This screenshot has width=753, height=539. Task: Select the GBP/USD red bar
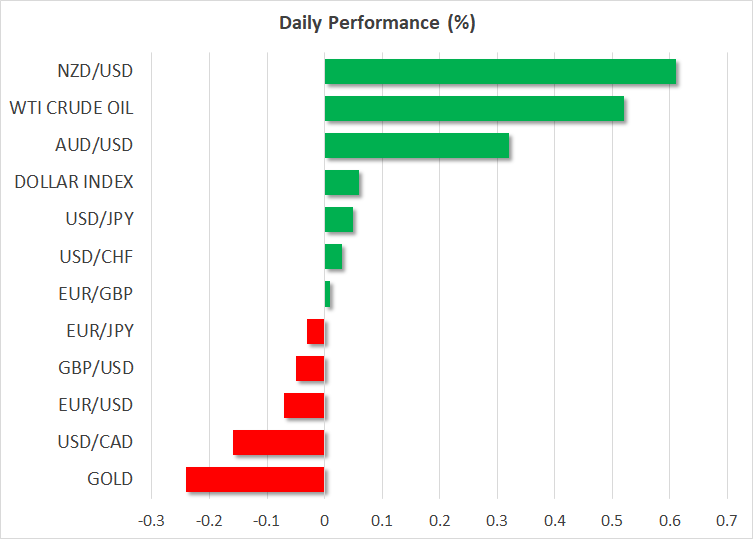[x=310, y=368]
